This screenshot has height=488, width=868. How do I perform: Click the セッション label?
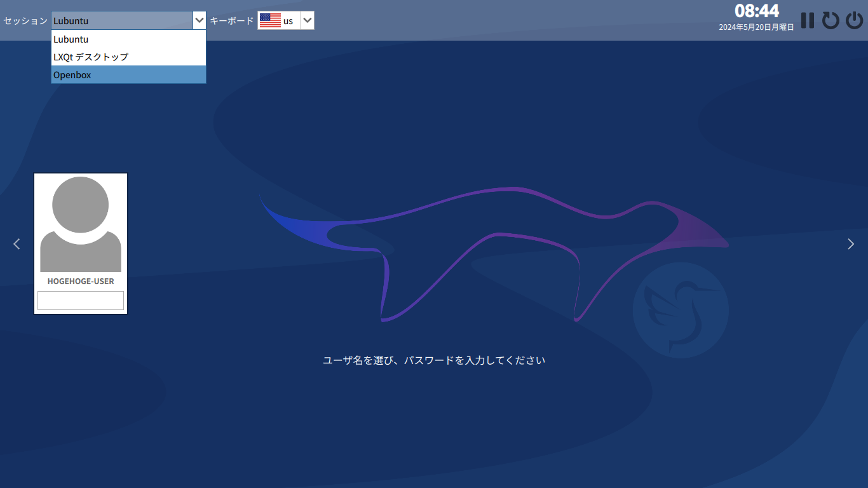pos(25,20)
